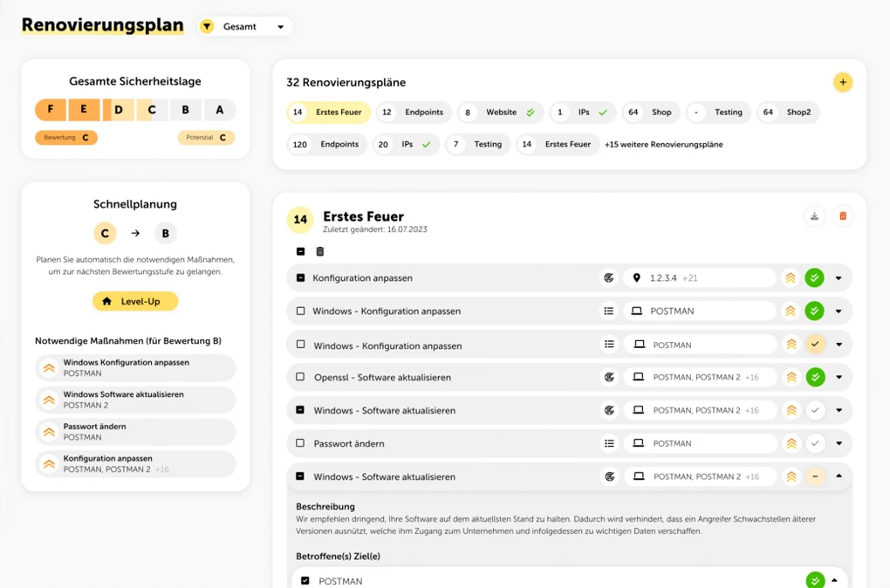Viewport: 890px width, 588px height.
Task: Click the list icon on the Passwort ändern row
Action: click(x=610, y=443)
